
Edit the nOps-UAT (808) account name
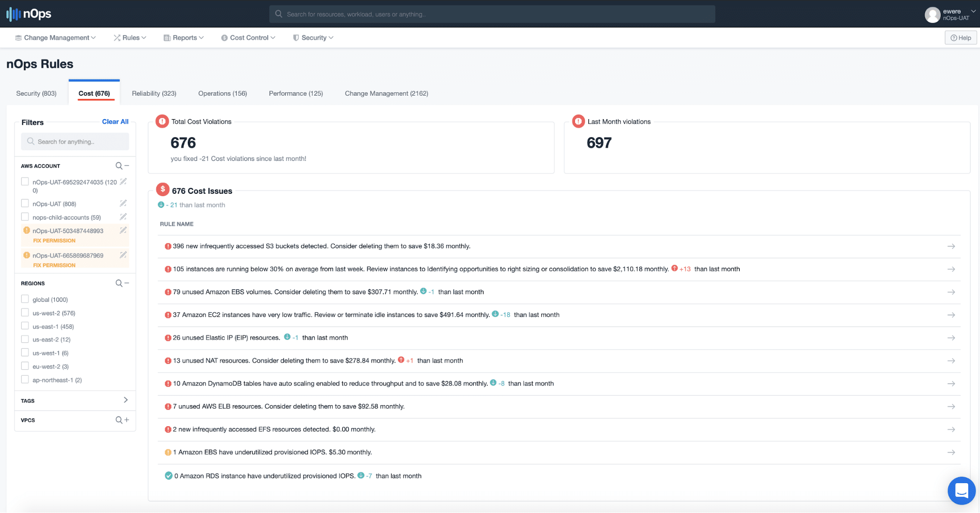coord(124,203)
